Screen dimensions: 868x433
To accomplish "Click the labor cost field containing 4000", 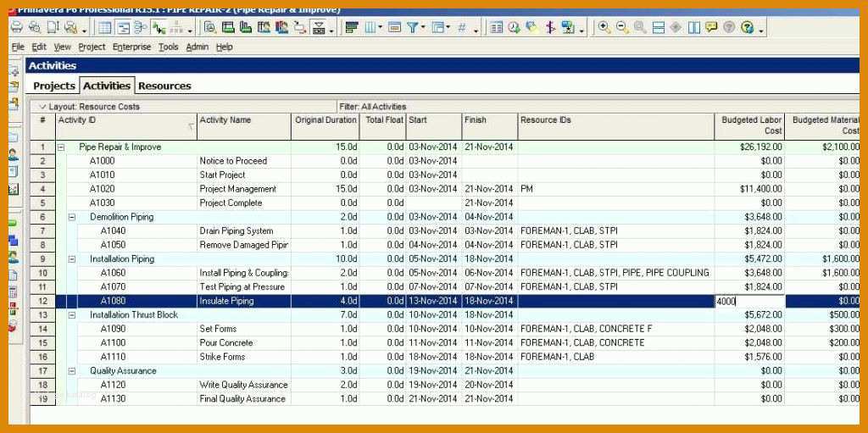I will pos(750,301).
